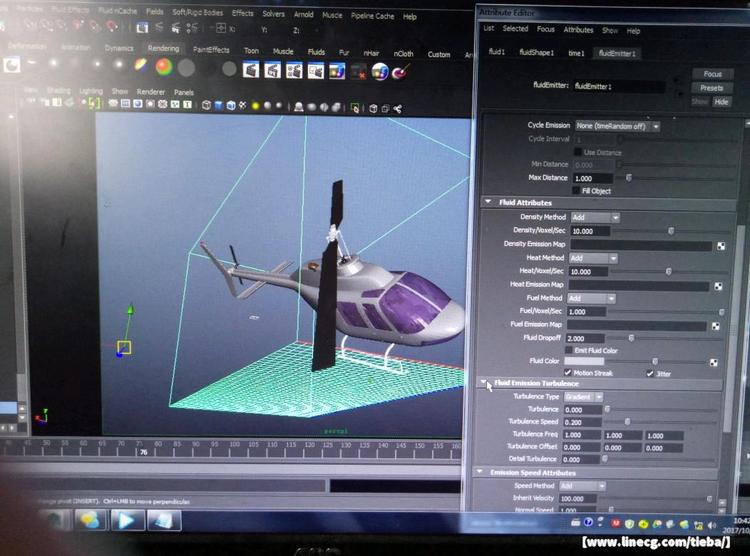This screenshot has width=750, height=556.
Task: Click the color texture swatch shelf icon
Action: tap(337, 72)
